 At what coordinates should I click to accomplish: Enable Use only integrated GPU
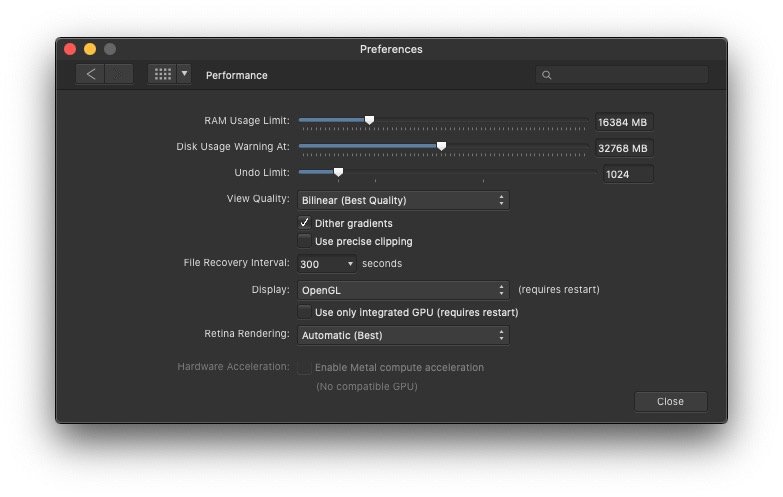304,312
